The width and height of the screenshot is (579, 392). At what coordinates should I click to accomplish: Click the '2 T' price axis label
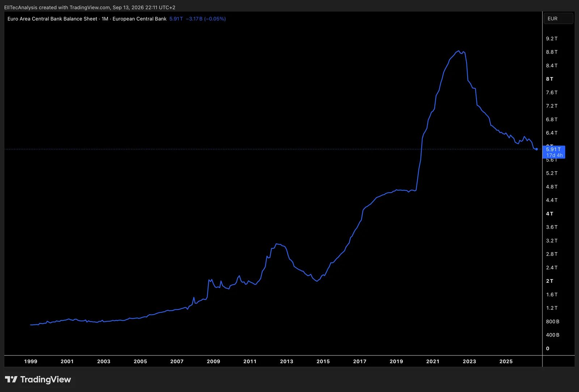(550, 281)
